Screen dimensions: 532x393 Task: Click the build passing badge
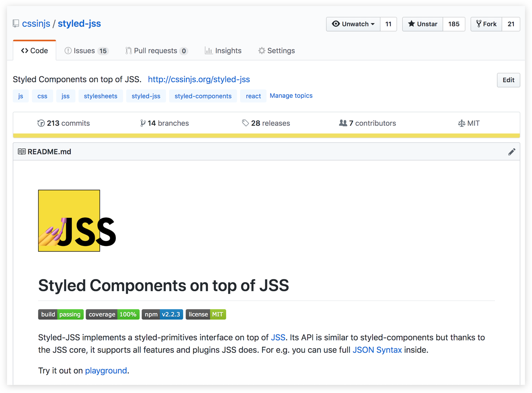(61, 314)
